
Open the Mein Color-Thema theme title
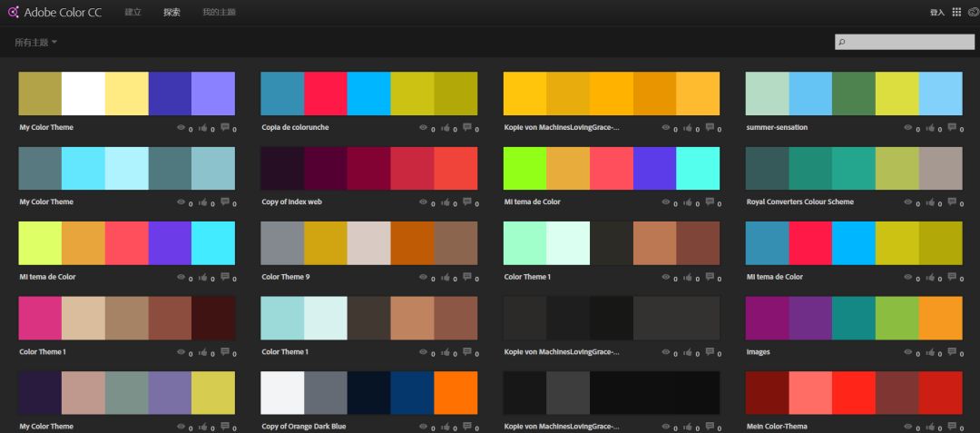tap(776, 426)
